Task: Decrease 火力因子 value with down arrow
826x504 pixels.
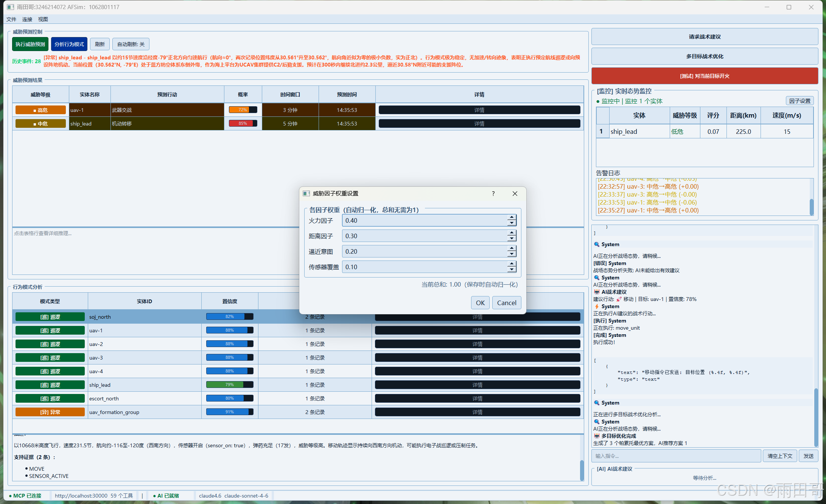Action: 512,223
